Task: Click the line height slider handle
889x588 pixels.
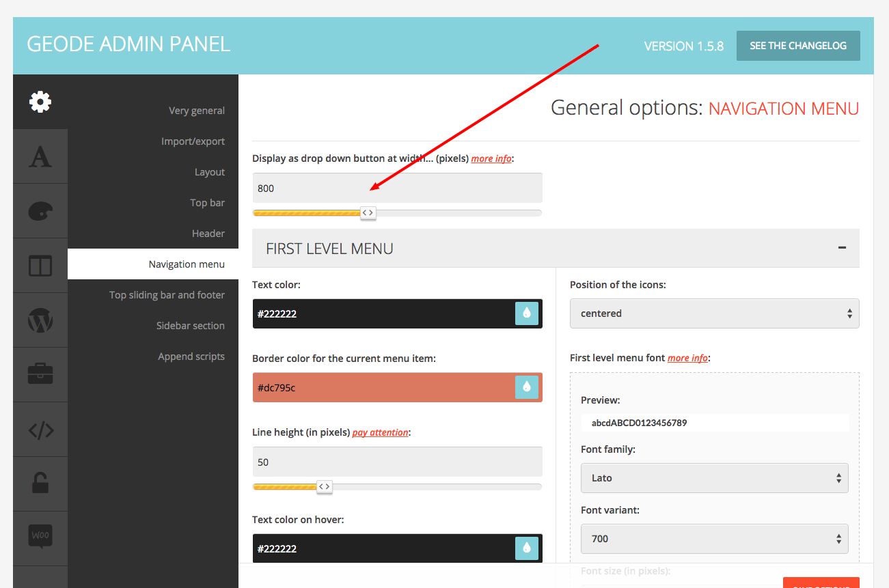Action: point(325,486)
